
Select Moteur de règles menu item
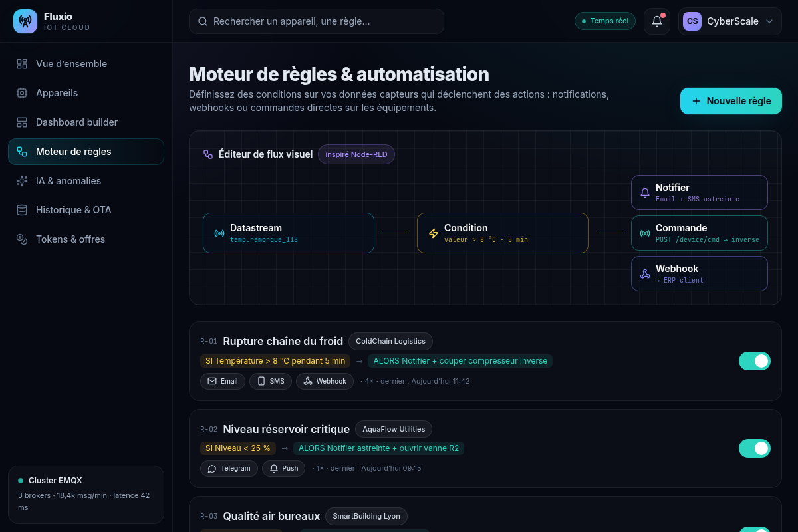[86, 152]
